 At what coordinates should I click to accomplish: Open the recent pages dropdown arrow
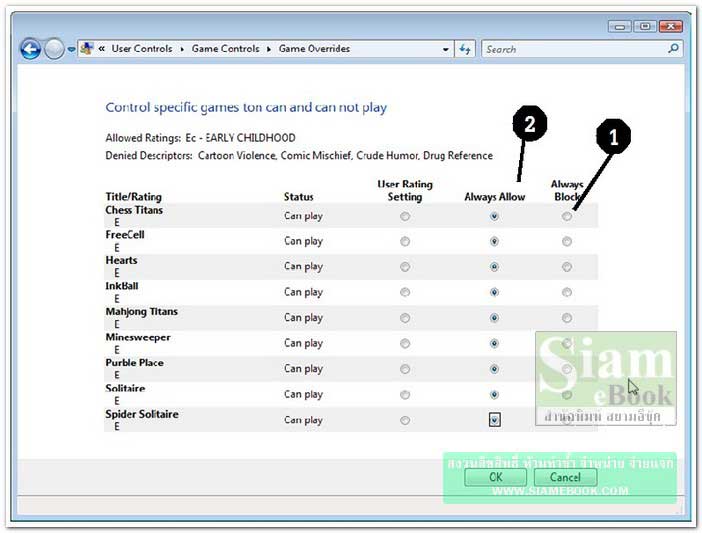[71, 49]
